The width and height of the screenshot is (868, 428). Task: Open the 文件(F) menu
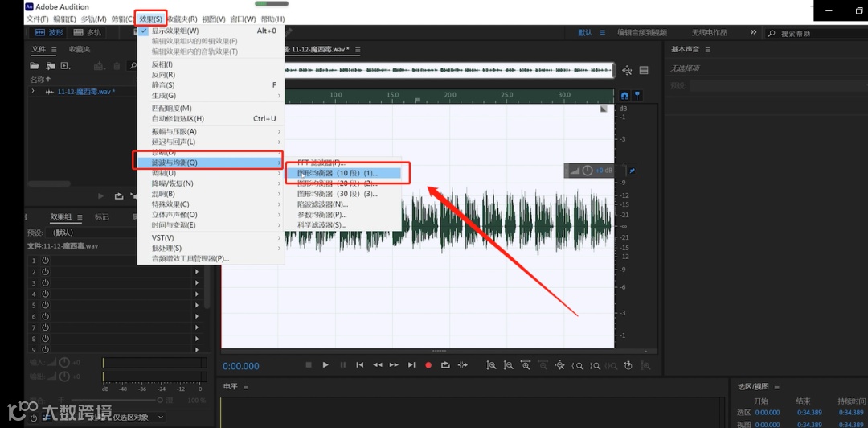click(x=38, y=19)
